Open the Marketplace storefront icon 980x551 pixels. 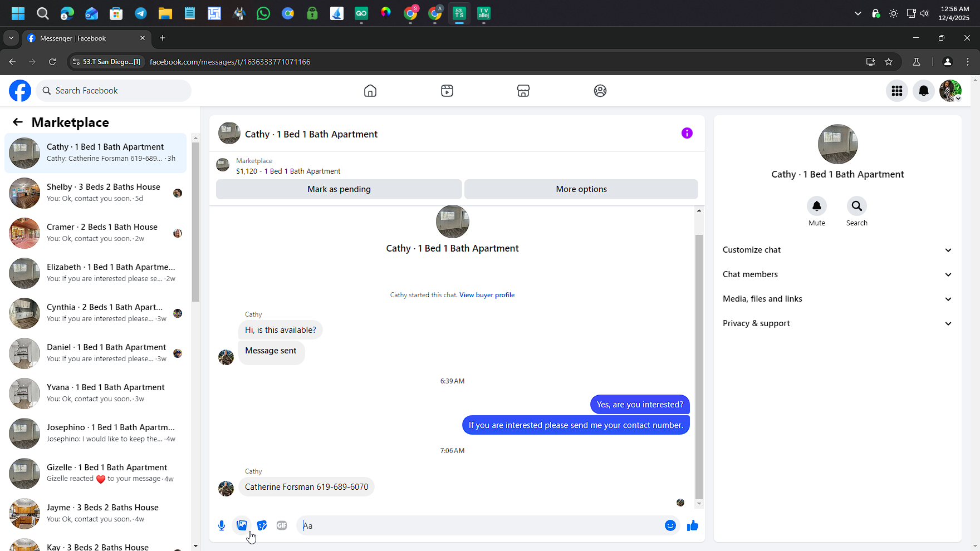(523, 91)
